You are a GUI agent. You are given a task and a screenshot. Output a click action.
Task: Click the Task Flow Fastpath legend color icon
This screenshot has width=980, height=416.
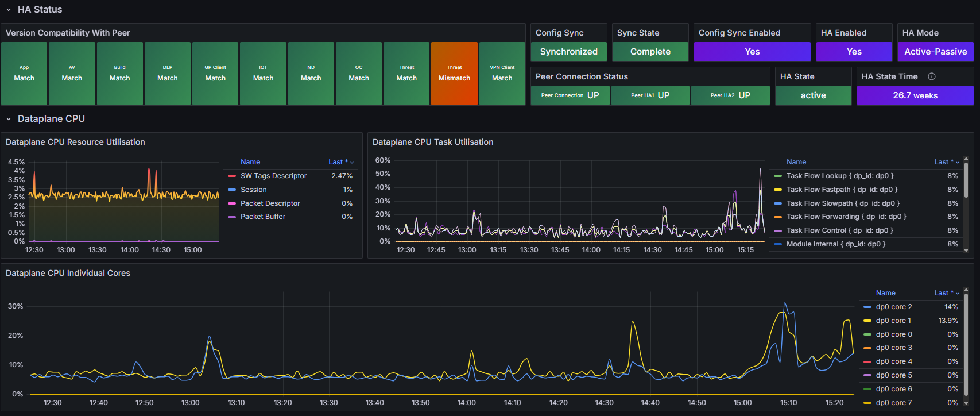tap(778, 190)
